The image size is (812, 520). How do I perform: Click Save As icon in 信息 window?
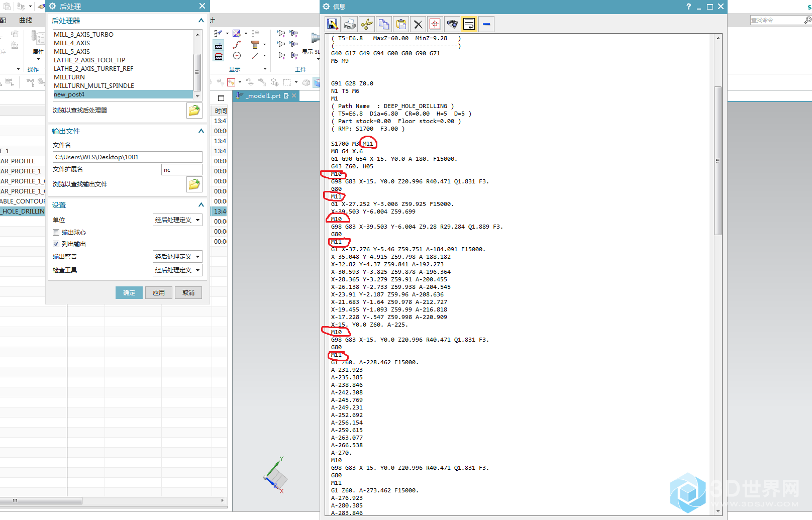tap(333, 24)
